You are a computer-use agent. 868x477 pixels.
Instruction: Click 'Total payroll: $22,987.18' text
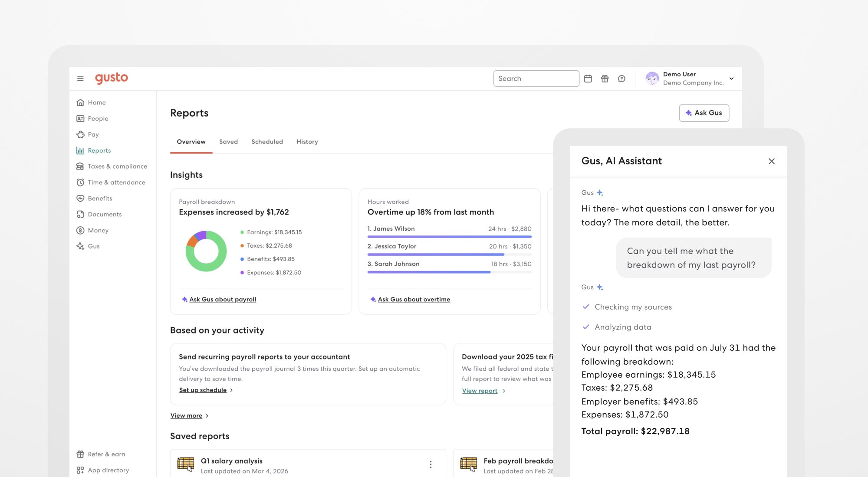point(635,431)
